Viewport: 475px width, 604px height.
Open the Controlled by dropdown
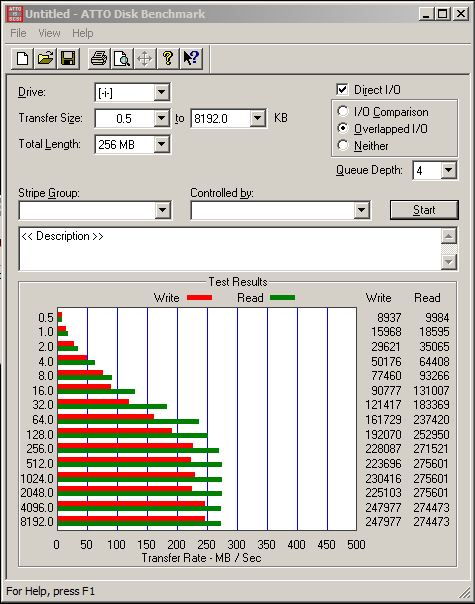[361, 210]
